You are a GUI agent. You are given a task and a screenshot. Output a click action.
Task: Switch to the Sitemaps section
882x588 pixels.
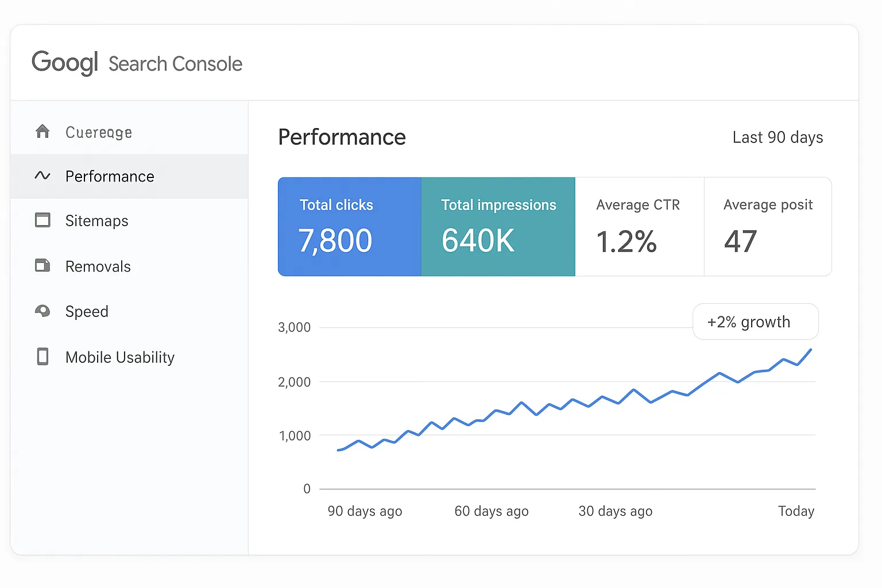click(x=96, y=220)
